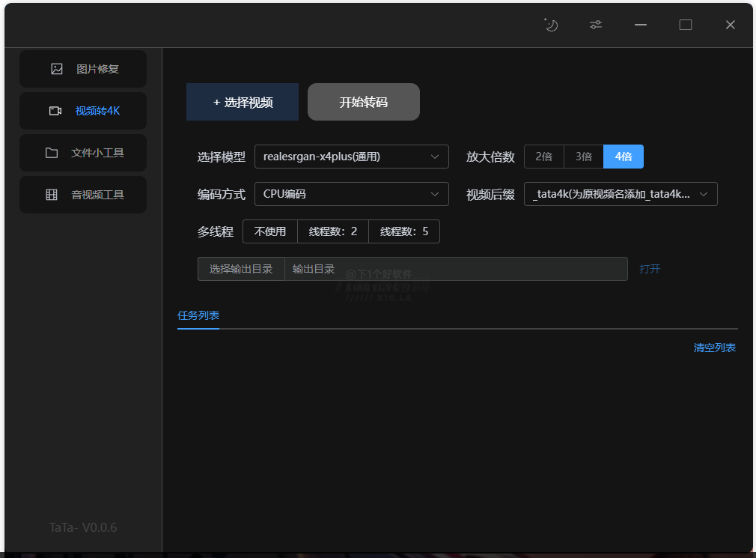Click the 文件小工具 folder icon
The image size is (756, 558).
52,152
